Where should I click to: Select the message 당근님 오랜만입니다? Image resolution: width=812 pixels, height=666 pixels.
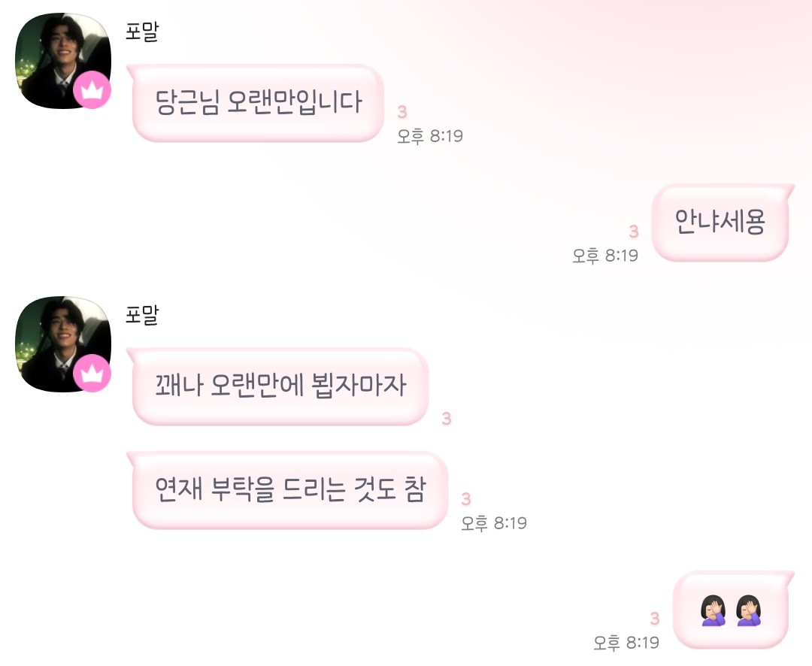tap(257, 102)
